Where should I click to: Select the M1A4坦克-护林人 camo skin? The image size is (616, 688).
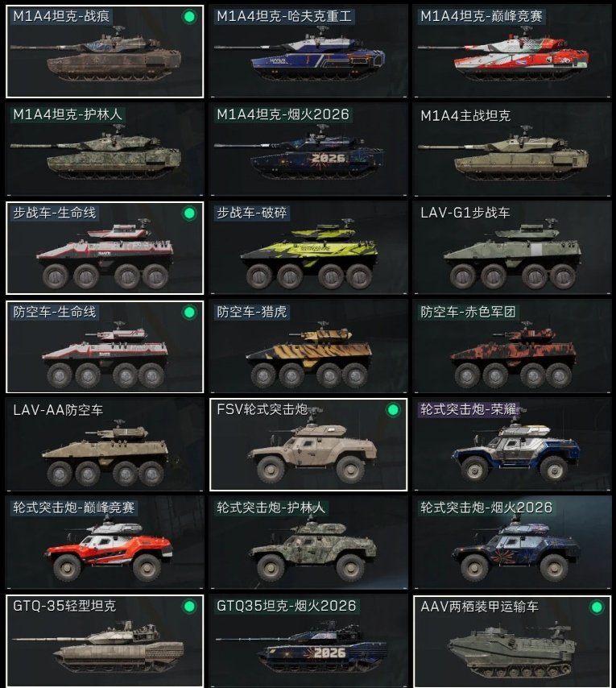[105, 149]
